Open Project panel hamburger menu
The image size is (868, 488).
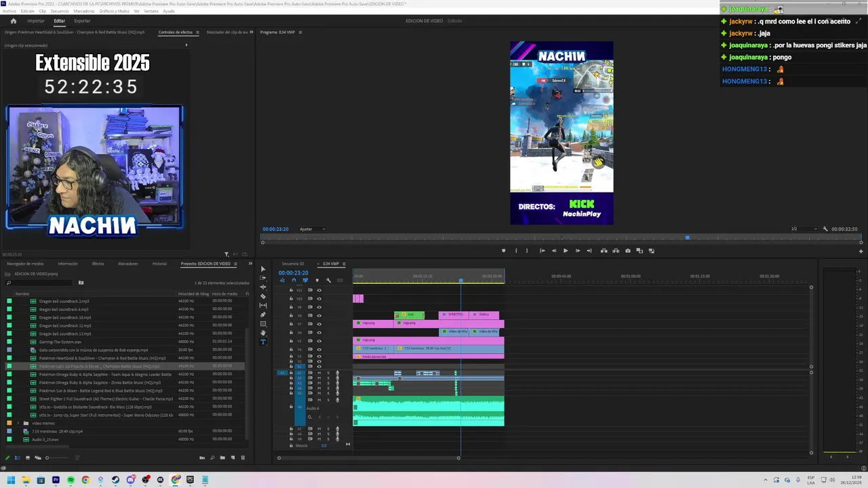[x=236, y=264]
